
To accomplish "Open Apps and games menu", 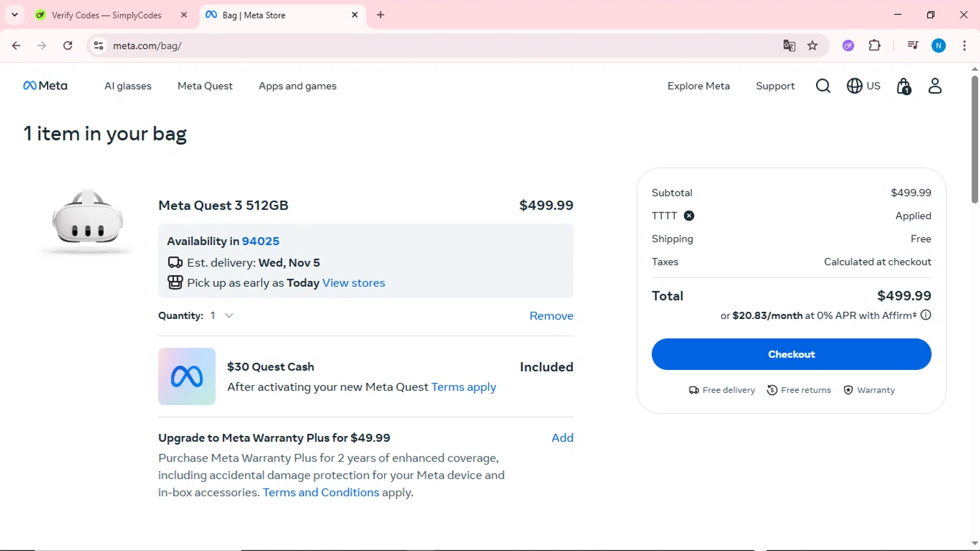I will coord(297,86).
